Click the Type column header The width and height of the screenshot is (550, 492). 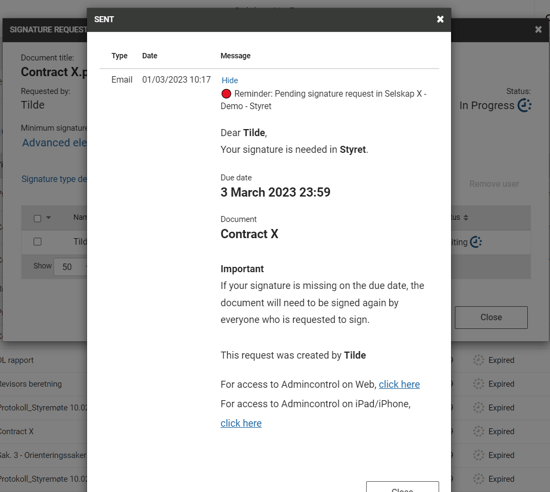(x=119, y=56)
